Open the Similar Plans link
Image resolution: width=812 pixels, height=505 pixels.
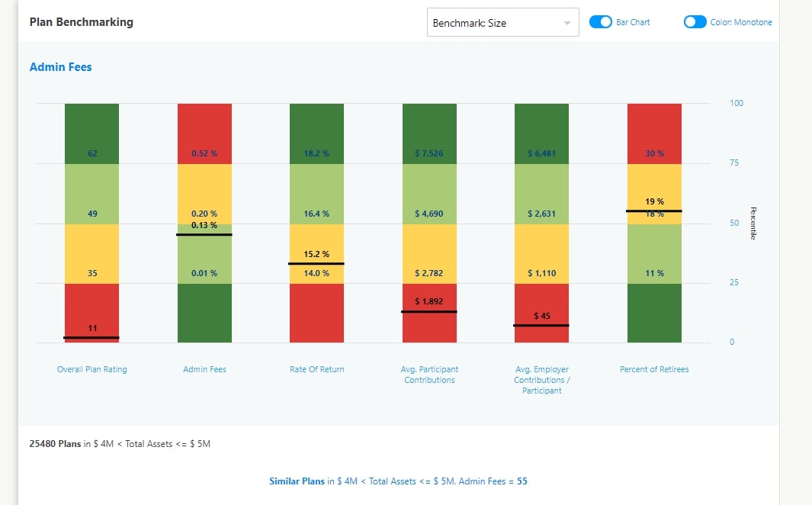tap(297, 481)
